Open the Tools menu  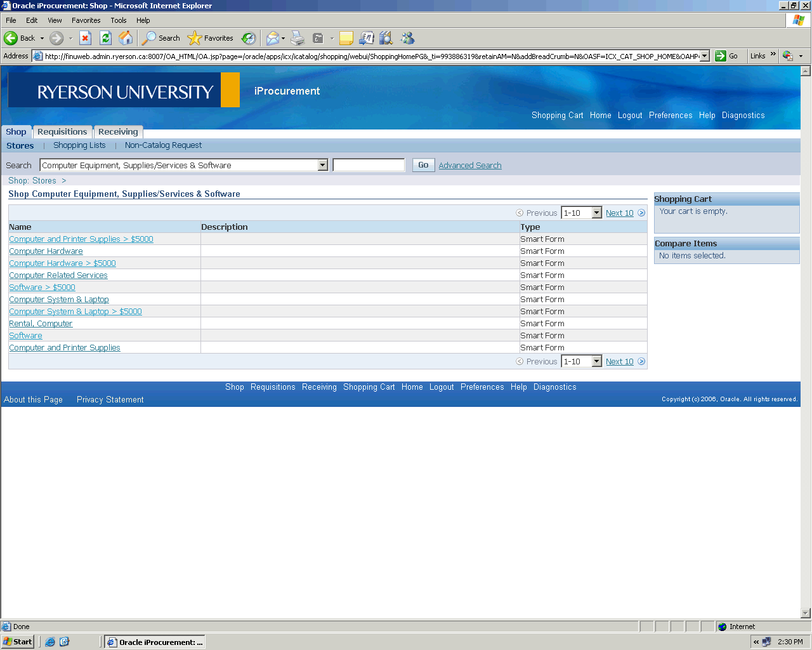pos(119,20)
